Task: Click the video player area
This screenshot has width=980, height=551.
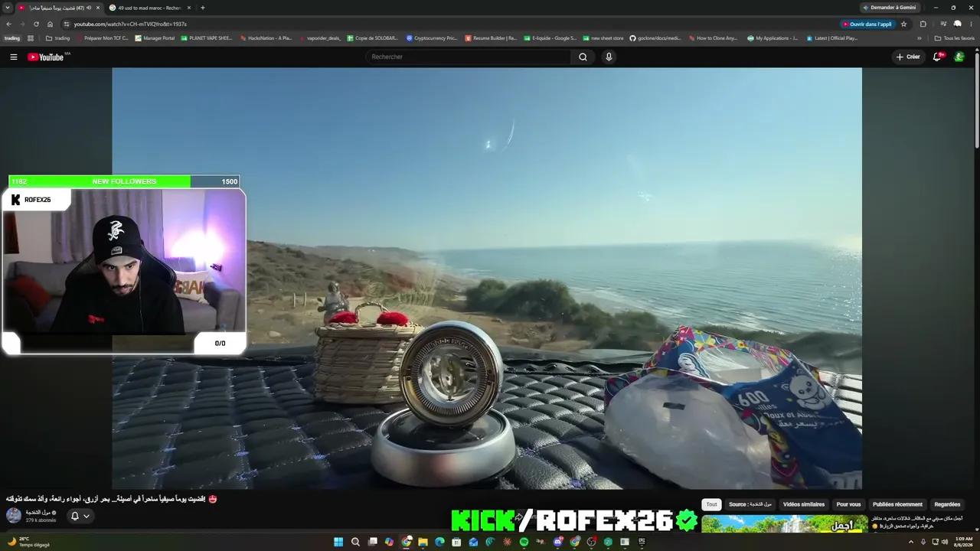Action: 487,278
